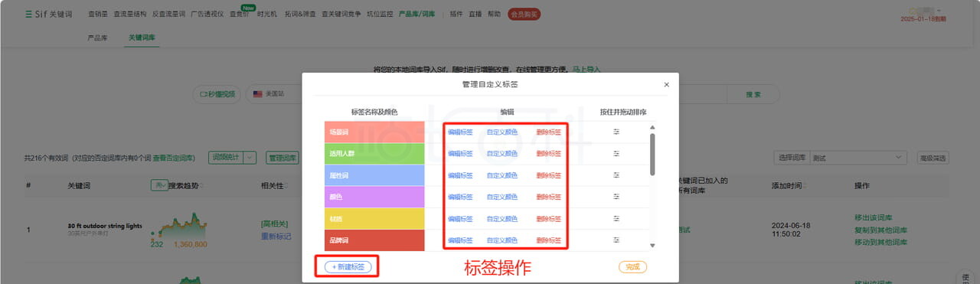Edit the 场景词 tag via 编辑标签
The image size is (980, 284).
pyautogui.click(x=460, y=132)
